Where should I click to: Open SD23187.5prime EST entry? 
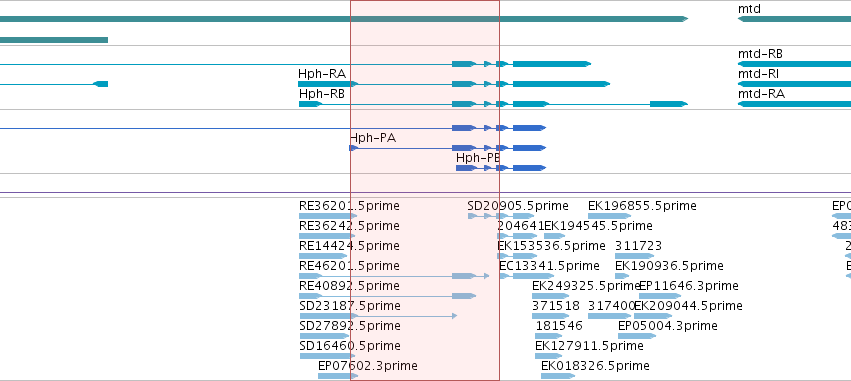coord(350,306)
